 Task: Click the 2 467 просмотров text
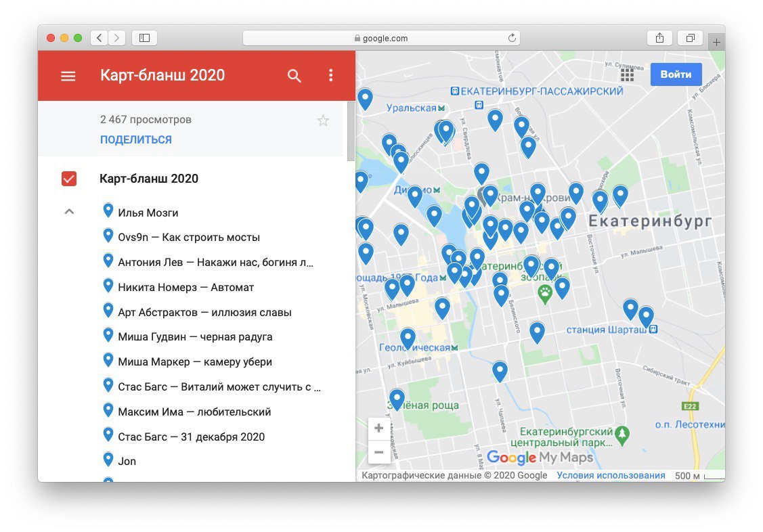[146, 120]
